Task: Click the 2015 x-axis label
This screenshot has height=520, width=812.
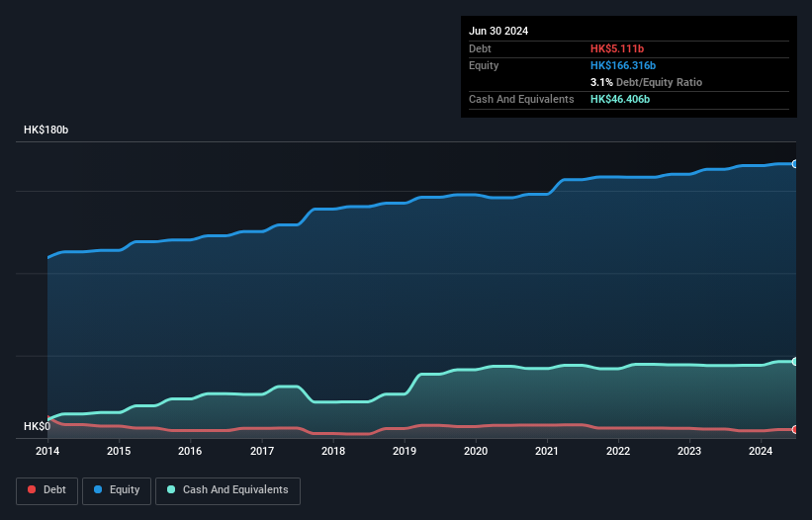Action: tap(119, 451)
